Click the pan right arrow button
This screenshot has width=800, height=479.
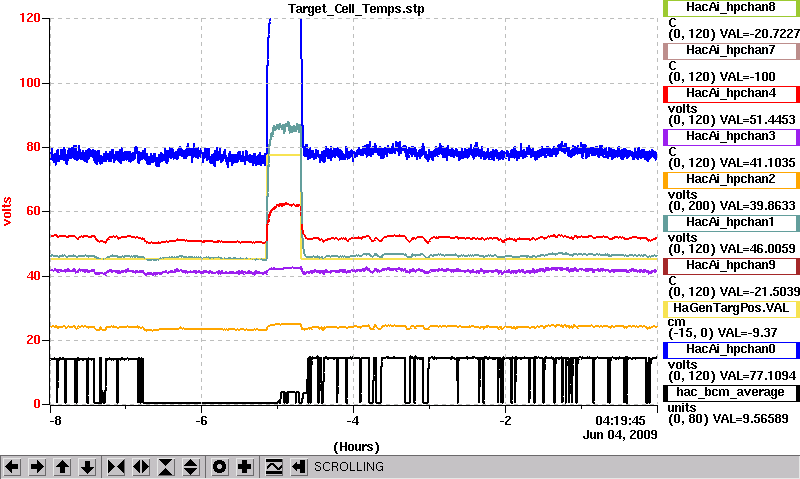pos(37,467)
